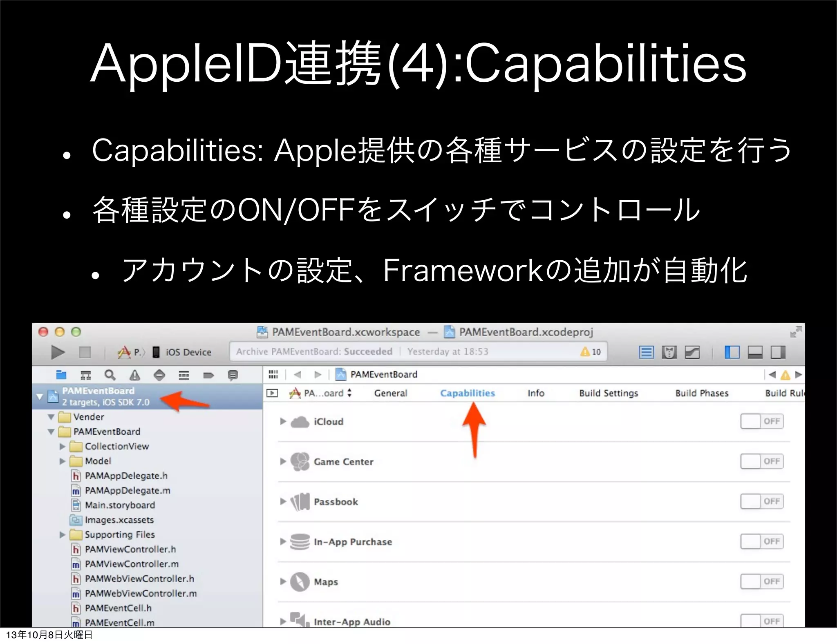Viewport: 837px width, 644px height.
Task: Click the Run (play) button
Action: point(58,352)
